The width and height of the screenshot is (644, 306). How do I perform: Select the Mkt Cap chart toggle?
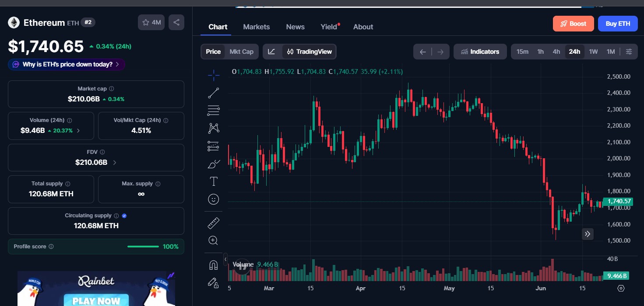242,52
